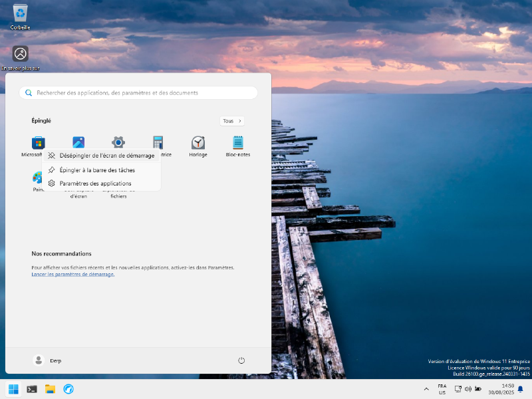Open the Paramètres gear icon
Viewport: 532px width, 399px height.
coord(118,142)
